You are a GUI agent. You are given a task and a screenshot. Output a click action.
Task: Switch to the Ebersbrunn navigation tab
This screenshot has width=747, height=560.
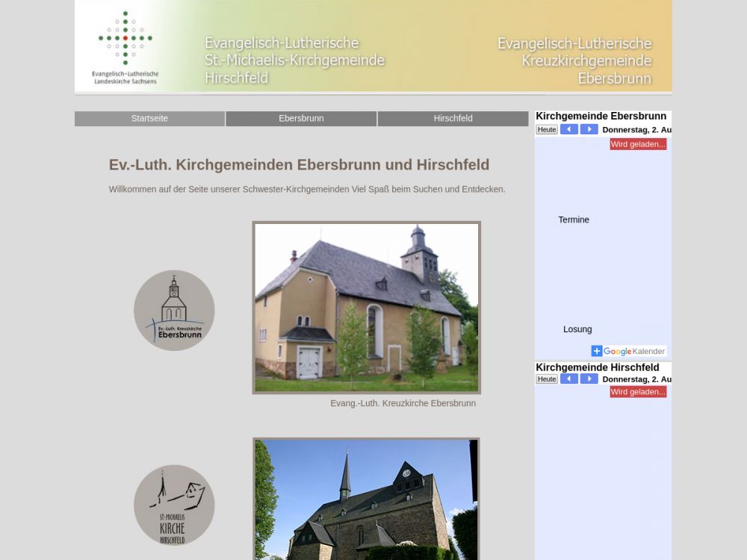click(301, 119)
